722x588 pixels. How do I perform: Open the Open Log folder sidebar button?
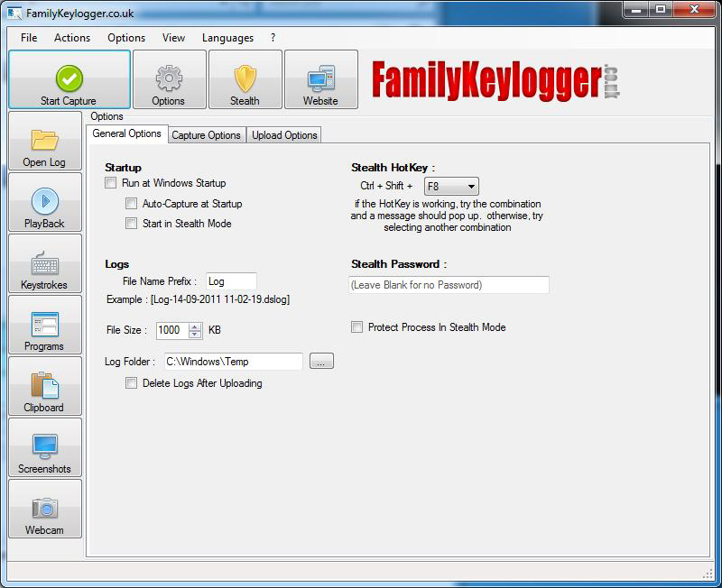click(45, 142)
